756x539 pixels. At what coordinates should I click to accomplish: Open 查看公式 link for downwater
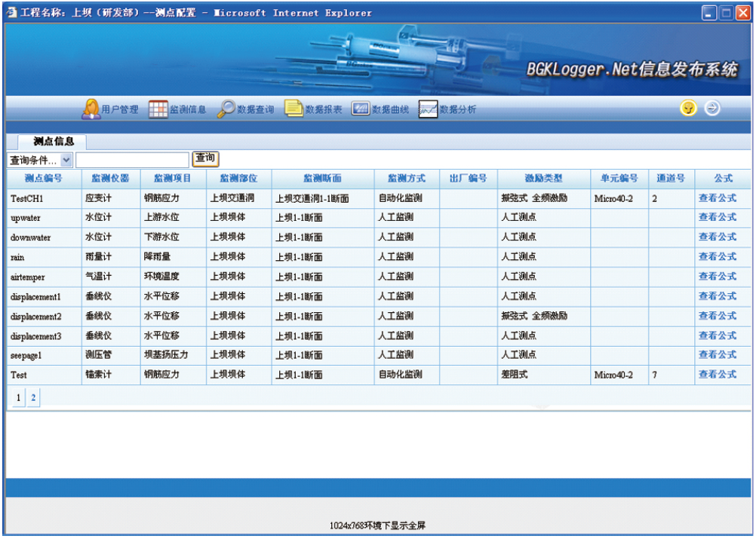point(718,237)
